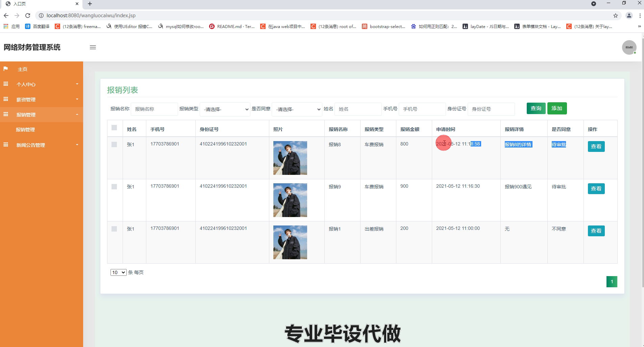Viewport: 644px width, 347px height.
Task: Click site info icon in address bar
Action: 41,16
